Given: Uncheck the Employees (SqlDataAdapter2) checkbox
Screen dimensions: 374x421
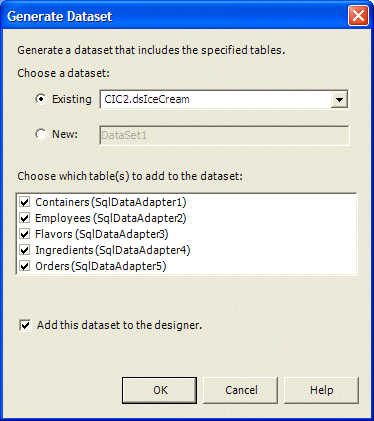Looking at the screenshot, I should coord(25,218).
